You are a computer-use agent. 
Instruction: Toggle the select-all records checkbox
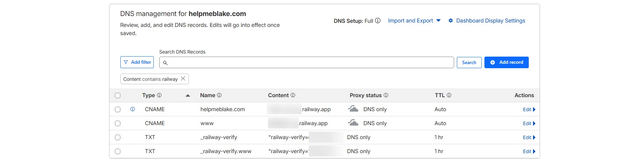(x=118, y=95)
